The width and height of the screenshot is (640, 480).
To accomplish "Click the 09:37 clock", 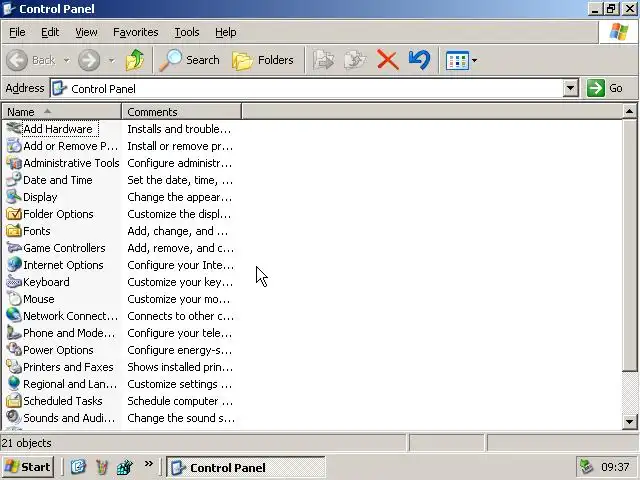I will coord(615,467).
